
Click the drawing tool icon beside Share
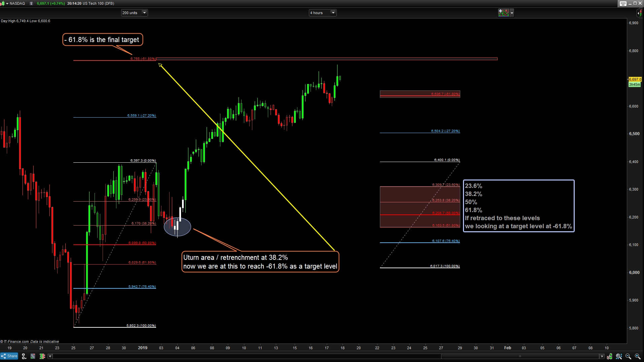click(24, 356)
